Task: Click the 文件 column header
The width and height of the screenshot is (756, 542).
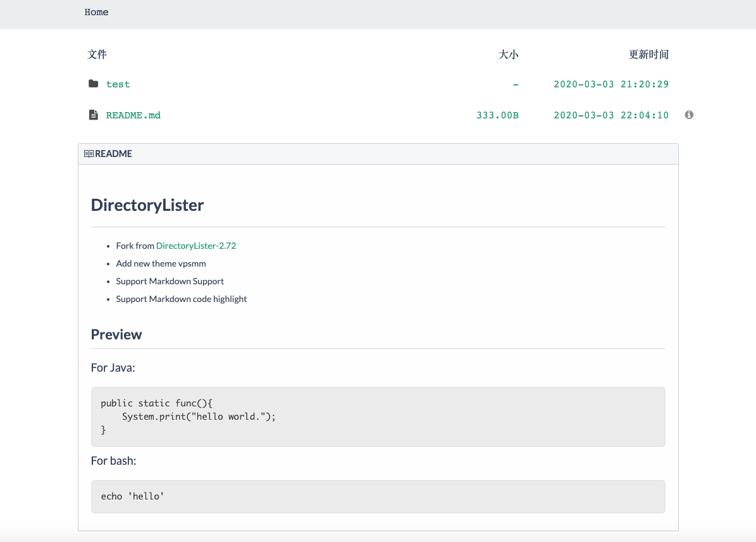Action: 97,54
